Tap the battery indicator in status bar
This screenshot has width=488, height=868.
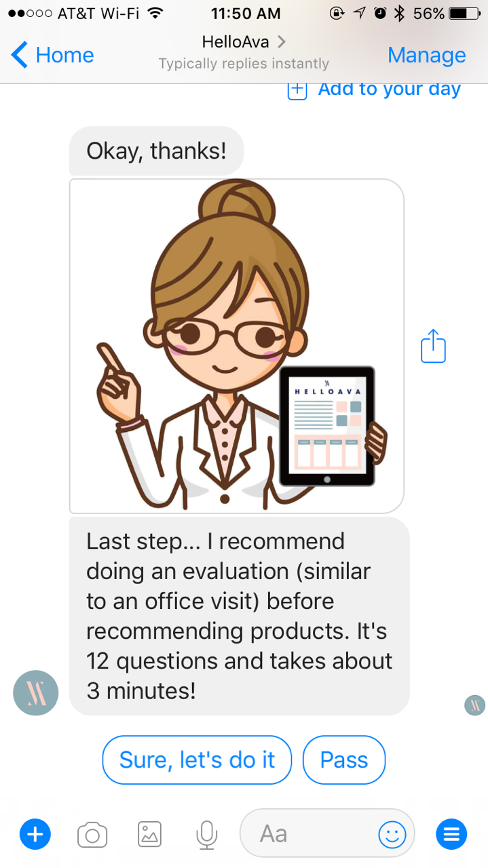(x=465, y=13)
